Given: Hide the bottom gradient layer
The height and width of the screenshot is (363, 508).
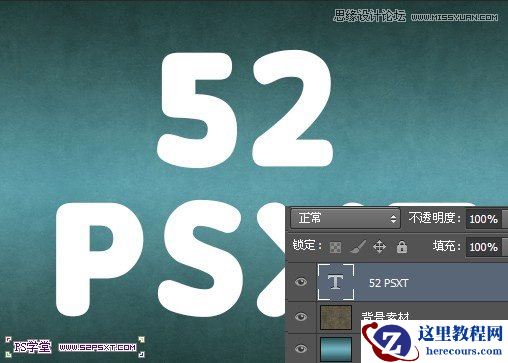Looking at the screenshot, I should (x=301, y=349).
